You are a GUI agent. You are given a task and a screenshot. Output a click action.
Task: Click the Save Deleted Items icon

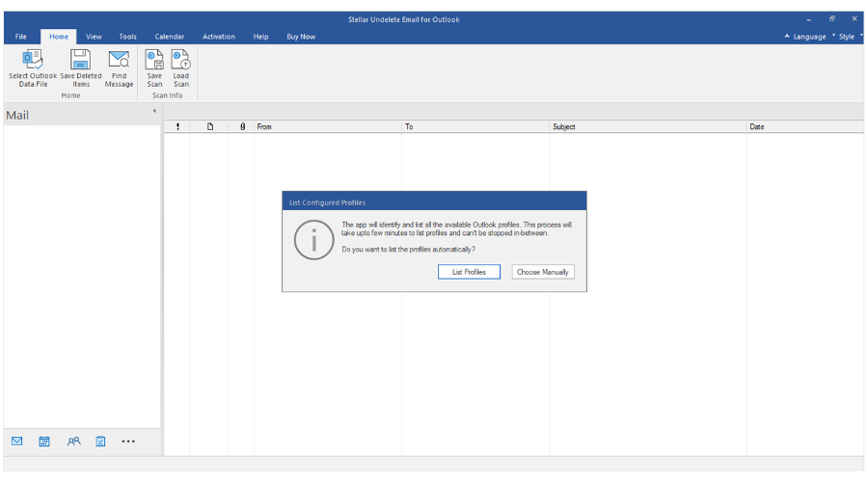tap(81, 68)
